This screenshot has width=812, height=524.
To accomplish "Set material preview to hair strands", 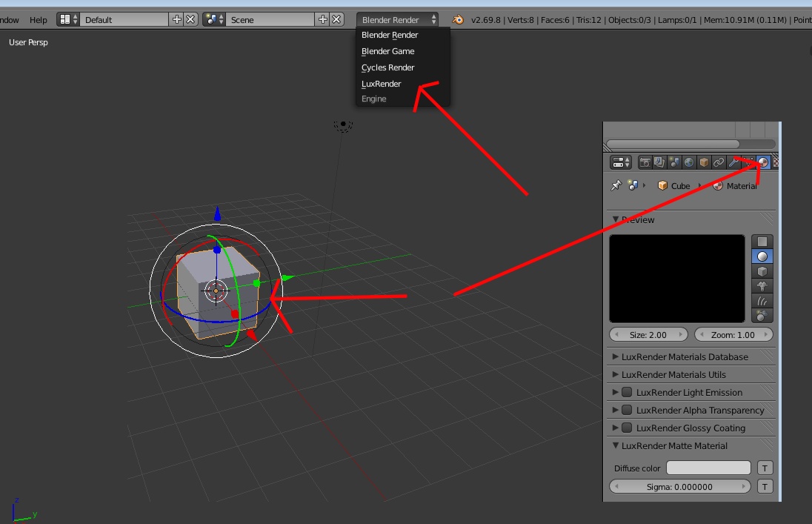I will [x=762, y=301].
